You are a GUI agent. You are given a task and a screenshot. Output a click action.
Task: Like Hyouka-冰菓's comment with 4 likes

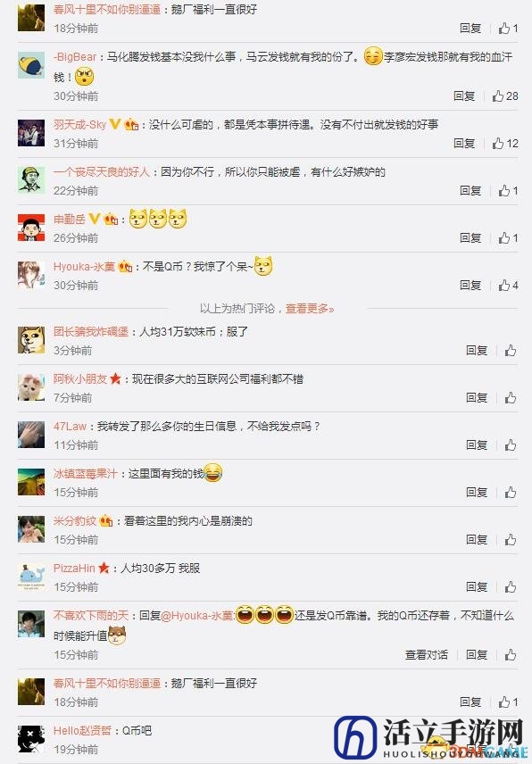[508, 285]
